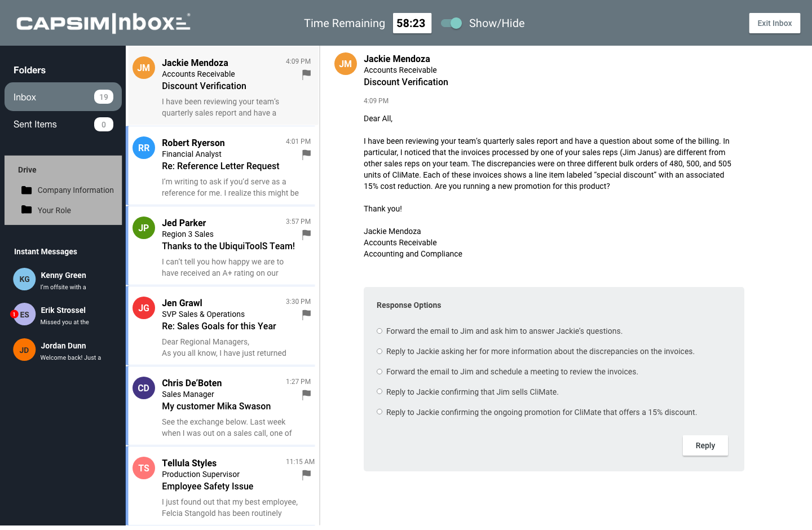Choose reply asking Jackie for more information
This screenshot has width=812, height=530.
pos(379,351)
